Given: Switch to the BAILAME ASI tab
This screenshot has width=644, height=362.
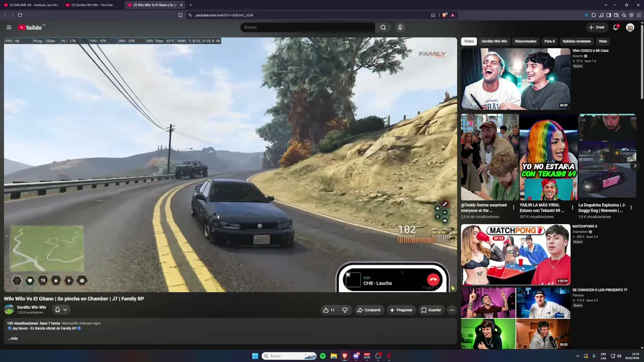Looking at the screenshot, I should click(x=31, y=5).
